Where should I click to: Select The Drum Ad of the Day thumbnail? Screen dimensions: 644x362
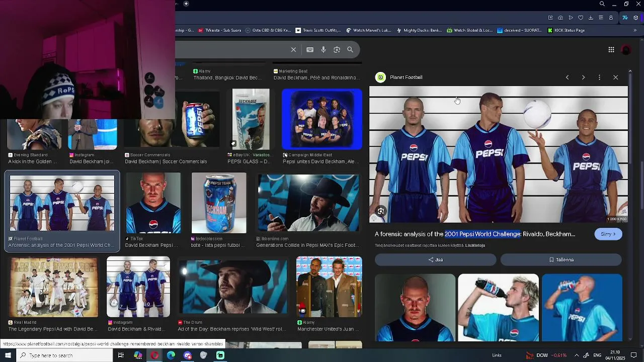(x=232, y=287)
